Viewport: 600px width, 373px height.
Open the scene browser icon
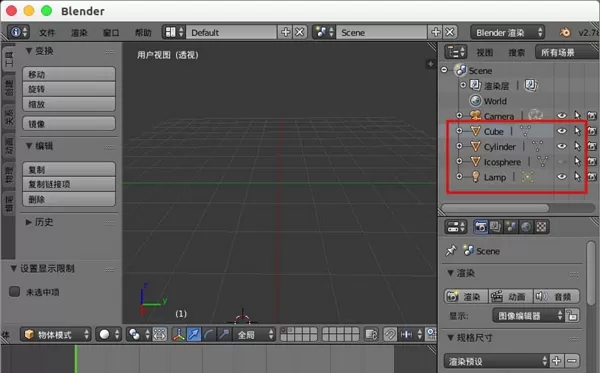324,32
